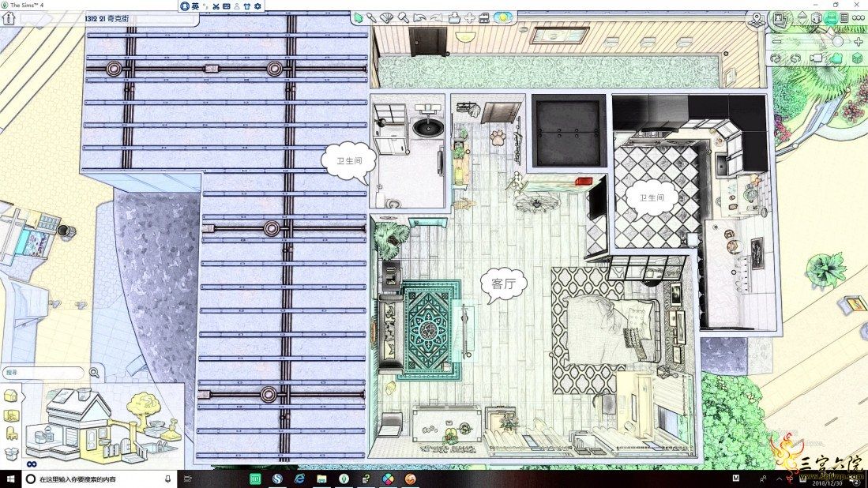Viewport: 868px width, 488px height.
Task: Open Internet Explorer from the taskbar
Action: 299,479
